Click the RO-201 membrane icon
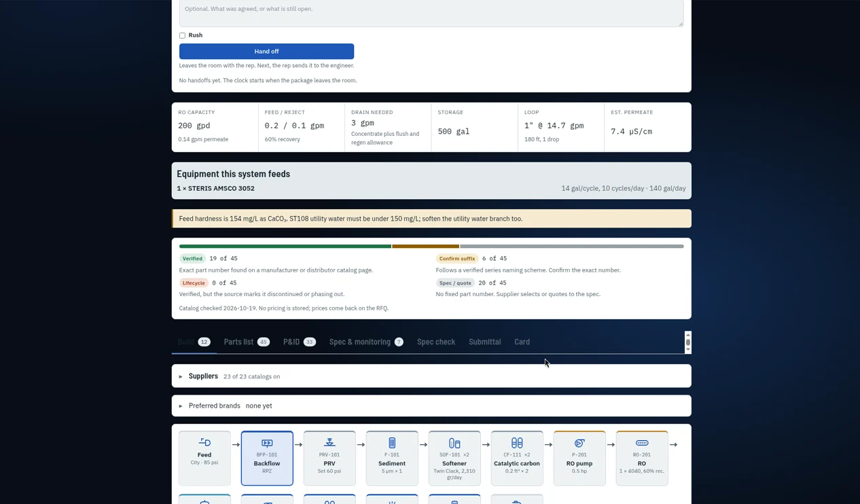Image resolution: width=860 pixels, height=504 pixels. [642, 443]
